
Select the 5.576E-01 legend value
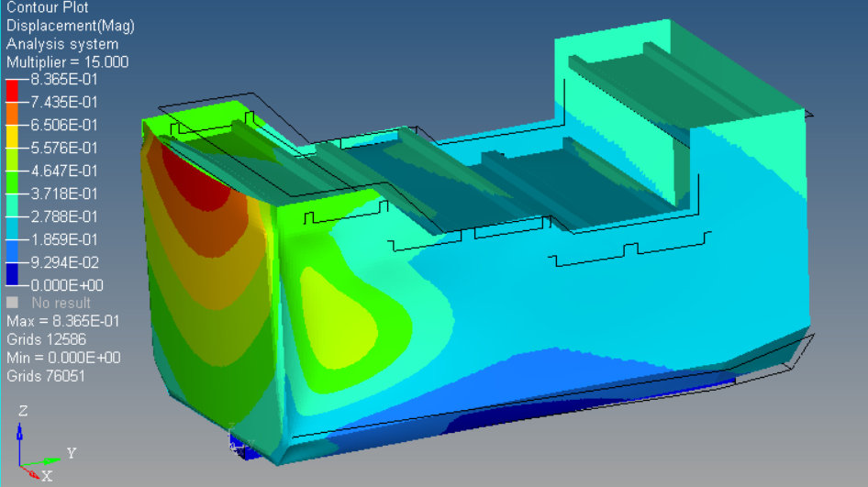click(64, 149)
